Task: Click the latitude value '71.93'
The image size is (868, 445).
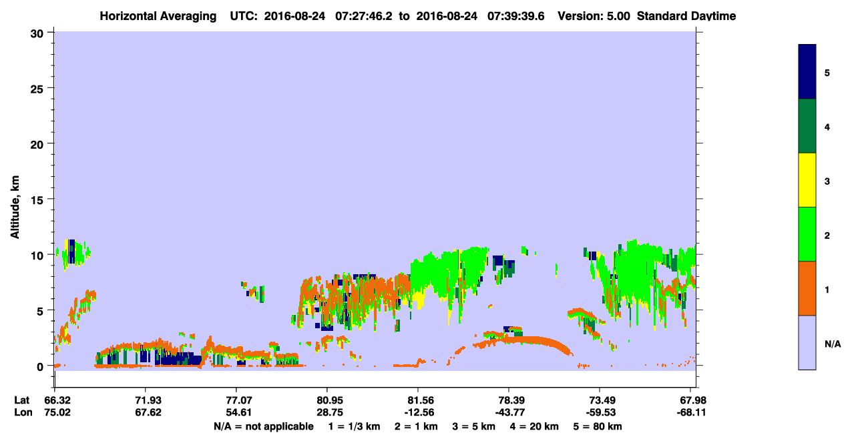Action: coord(146,400)
